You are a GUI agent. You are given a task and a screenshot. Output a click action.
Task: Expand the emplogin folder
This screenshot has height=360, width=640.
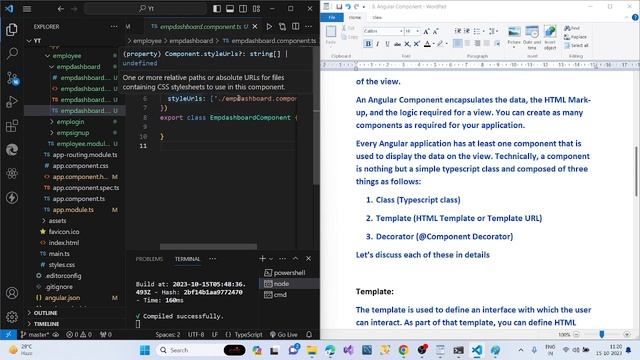tap(70, 122)
